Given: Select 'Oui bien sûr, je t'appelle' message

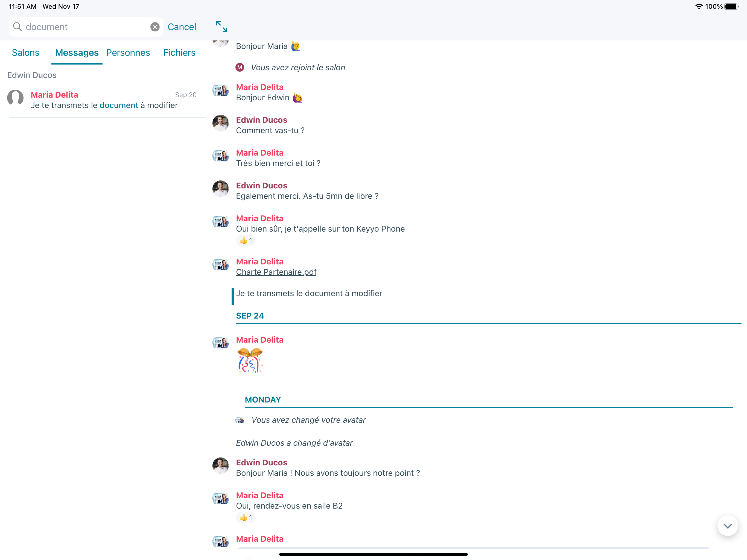Looking at the screenshot, I should [x=320, y=229].
